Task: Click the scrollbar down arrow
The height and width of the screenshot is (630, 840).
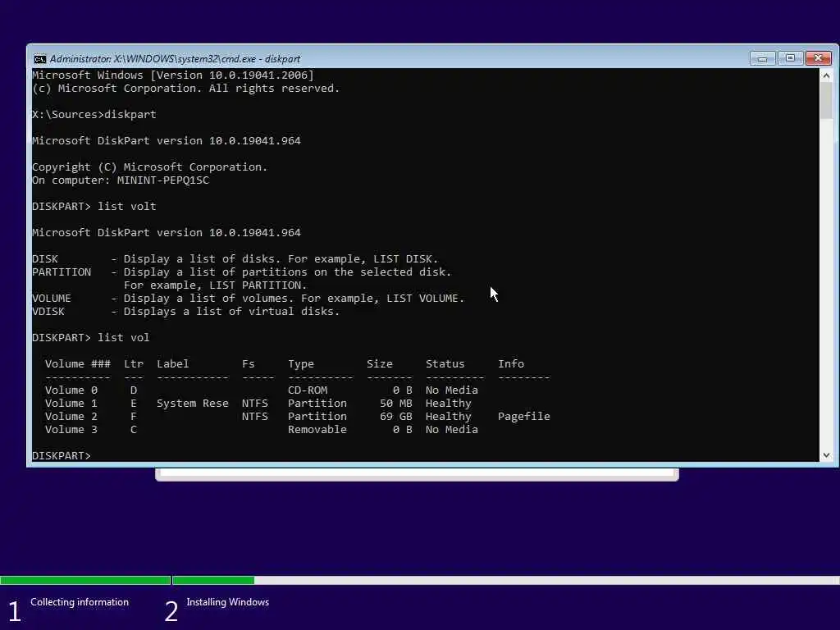Action: click(x=826, y=454)
